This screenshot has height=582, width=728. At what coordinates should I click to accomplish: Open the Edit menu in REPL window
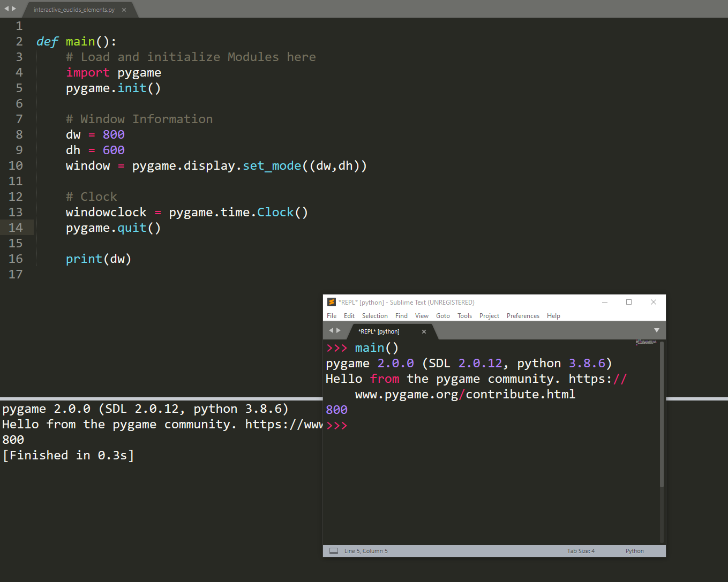pyautogui.click(x=349, y=316)
